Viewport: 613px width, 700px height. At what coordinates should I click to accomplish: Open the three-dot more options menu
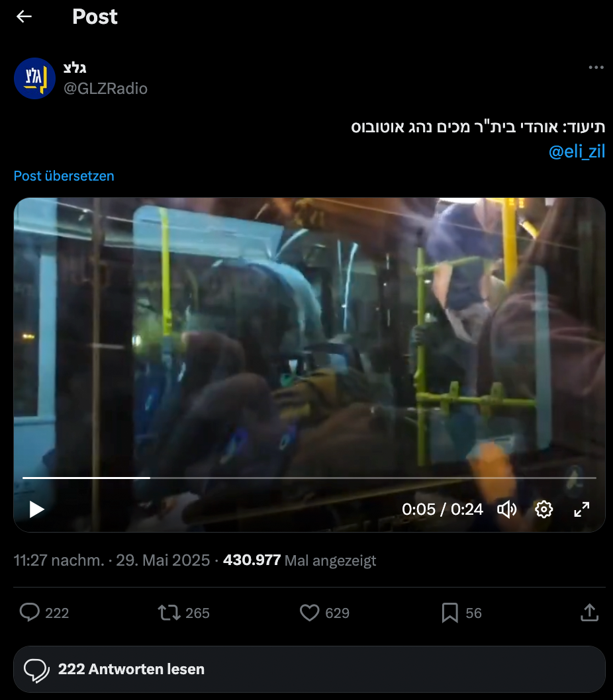click(x=596, y=67)
